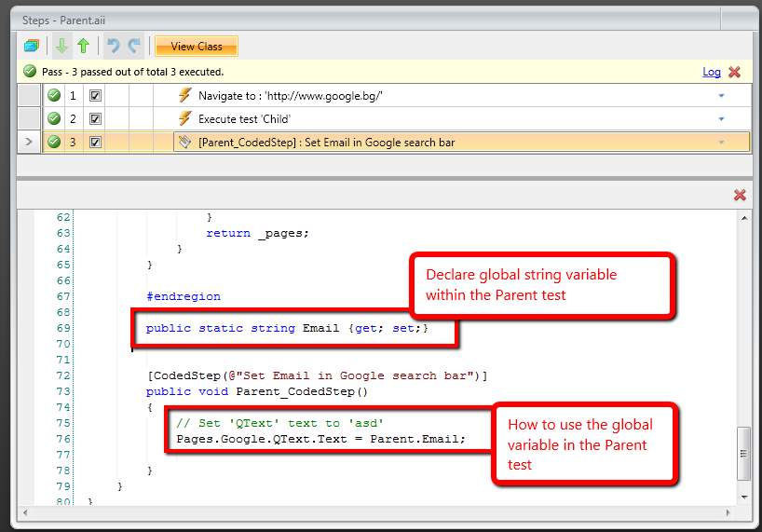The width and height of the screenshot is (762, 532).
Task: Click the code editor scroll up arrow
Action: click(744, 218)
